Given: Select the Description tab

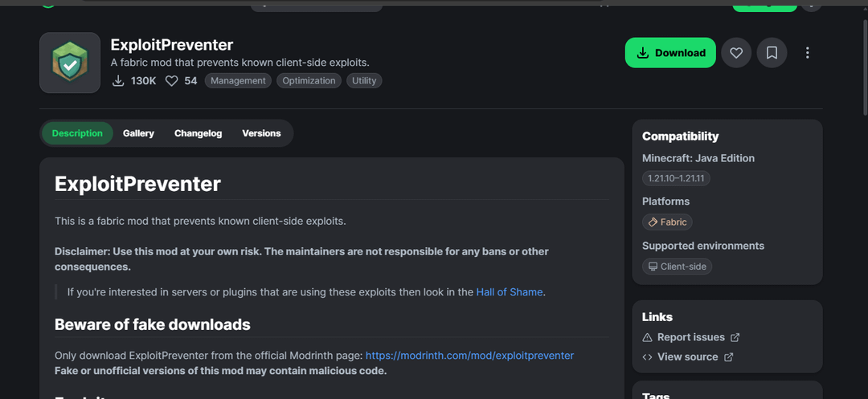Looking at the screenshot, I should [x=77, y=133].
